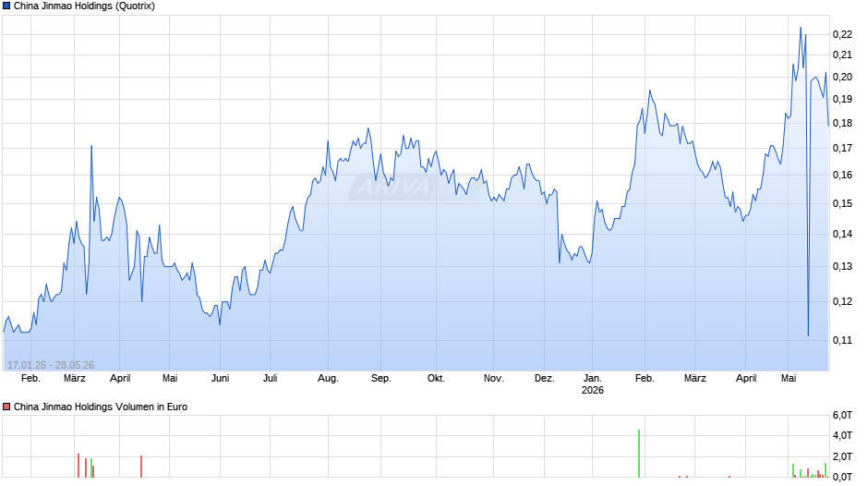The image size is (868, 486).
Task: Click the 0,21 price axis value
Action: [842, 55]
